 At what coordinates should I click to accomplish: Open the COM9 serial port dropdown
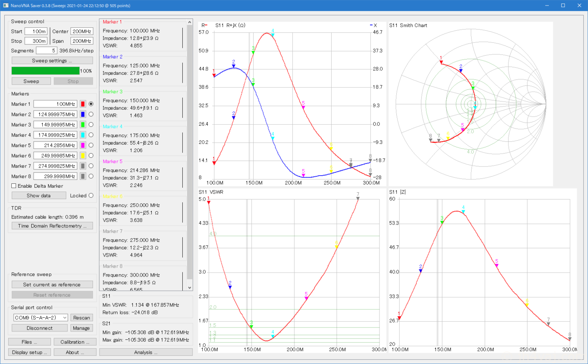[x=41, y=318]
